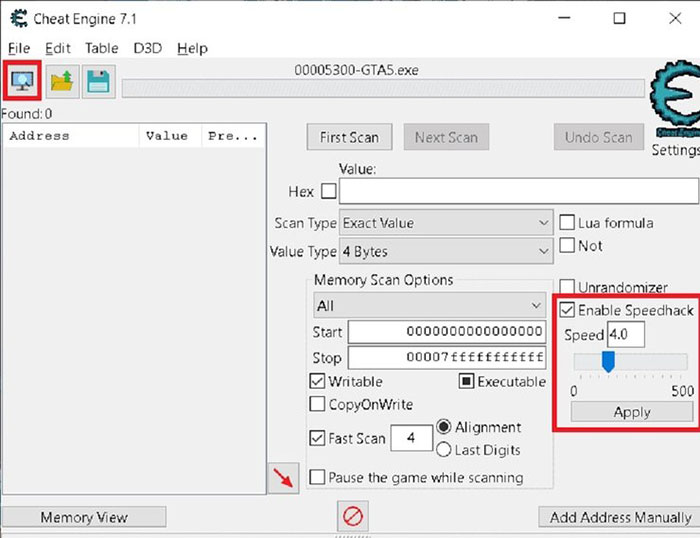This screenshot has width=700, height=538.
Task: Apply the speedhack speed
Action: click(x=632, y=412)
